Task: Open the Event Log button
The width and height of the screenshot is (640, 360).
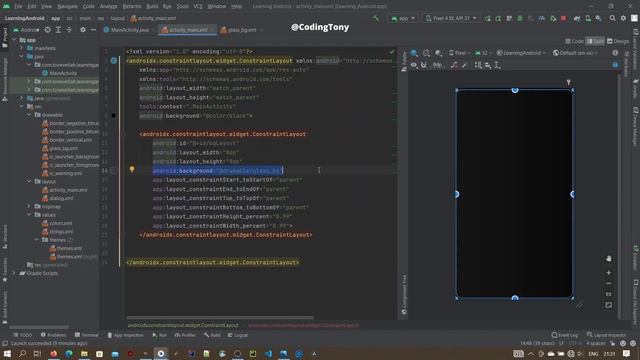Action: point(565,335)
